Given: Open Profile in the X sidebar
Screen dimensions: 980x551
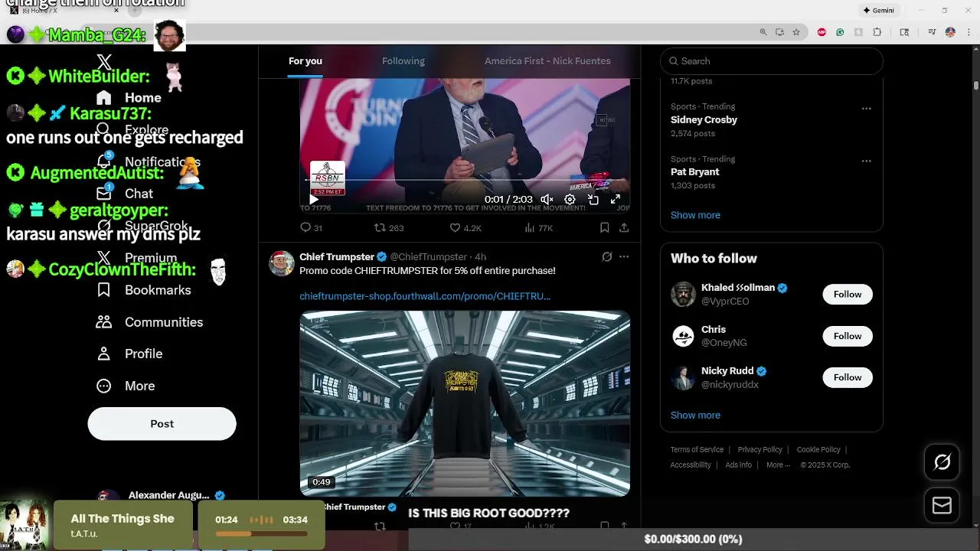Looking at the screenshot, I should pyautogui.click(x=129, y=354).
